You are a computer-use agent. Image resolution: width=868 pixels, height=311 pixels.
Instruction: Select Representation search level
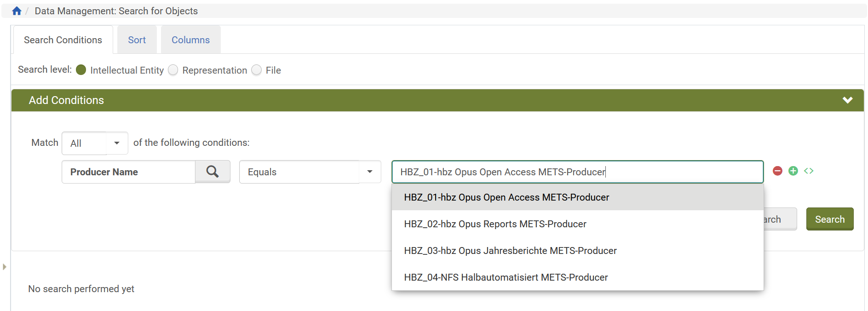tap(173, 70)
